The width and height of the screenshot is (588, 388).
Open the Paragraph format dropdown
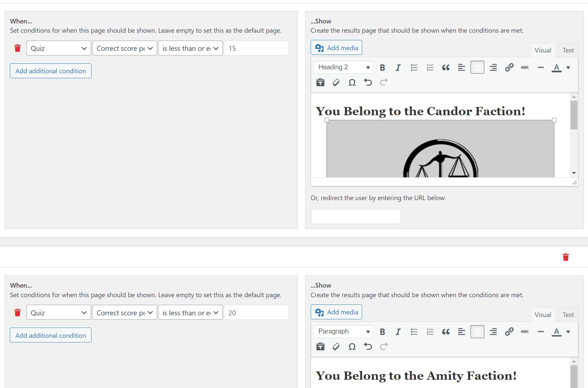tap(343, 332)
